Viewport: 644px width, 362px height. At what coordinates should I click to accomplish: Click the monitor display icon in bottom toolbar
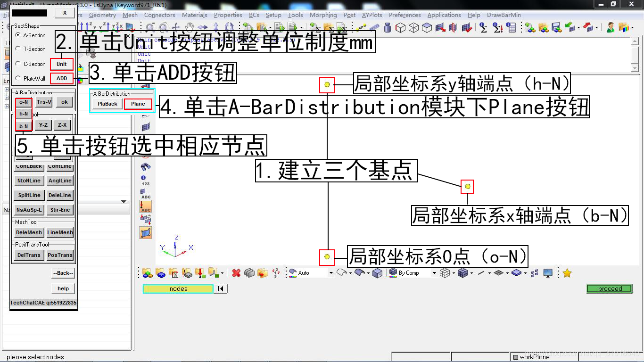[x=548, y=273]
